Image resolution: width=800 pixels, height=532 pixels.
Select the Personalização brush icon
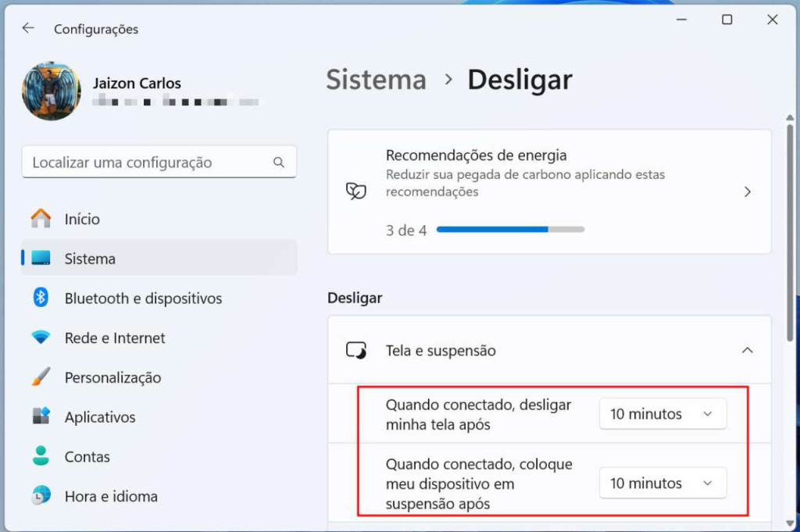point(41,377)
